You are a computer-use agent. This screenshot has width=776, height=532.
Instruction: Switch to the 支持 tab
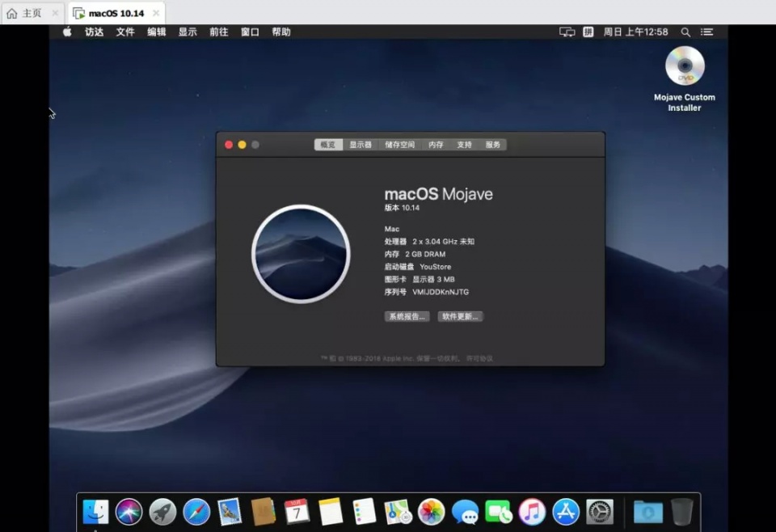[464, 145]
